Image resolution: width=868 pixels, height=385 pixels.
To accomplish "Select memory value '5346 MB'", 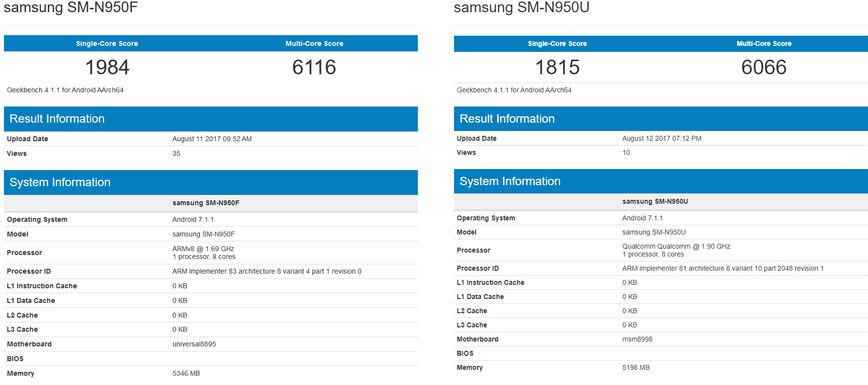I will click(186, 373).
